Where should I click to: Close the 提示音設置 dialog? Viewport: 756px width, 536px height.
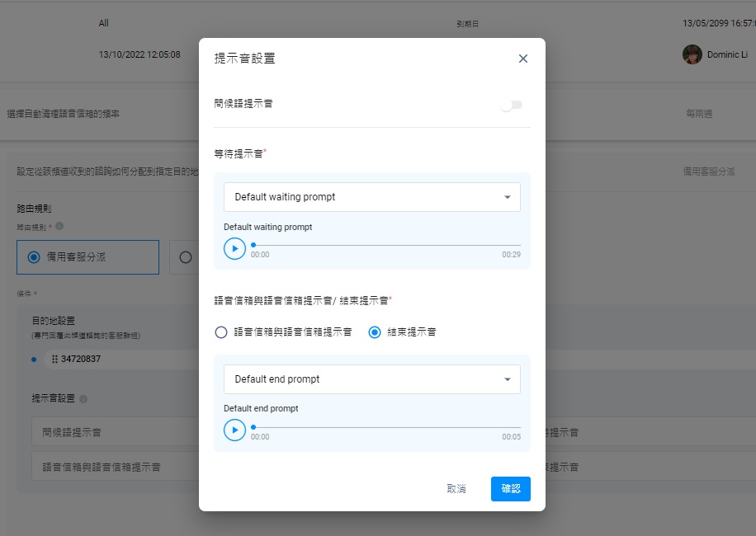coord(522,59)
